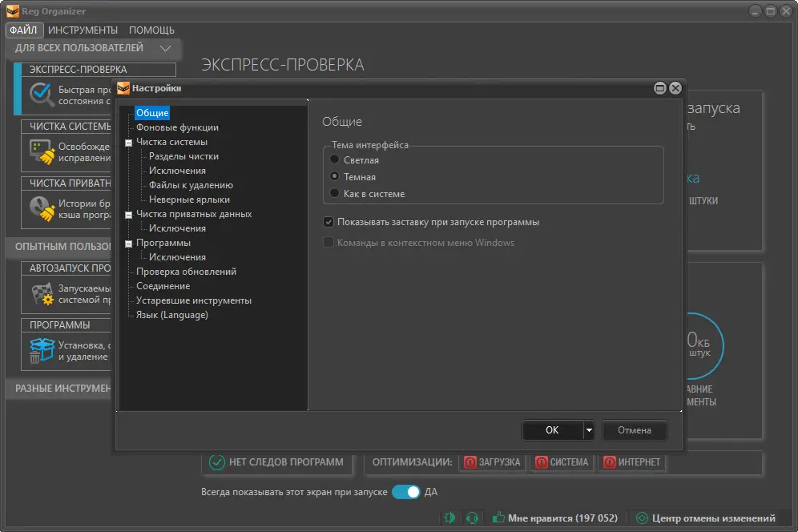Click green checkmark icon of НЕТ СЛЕДОВ ПРОГРАММ
Screen dimensions: 798x532
[217, 462]
